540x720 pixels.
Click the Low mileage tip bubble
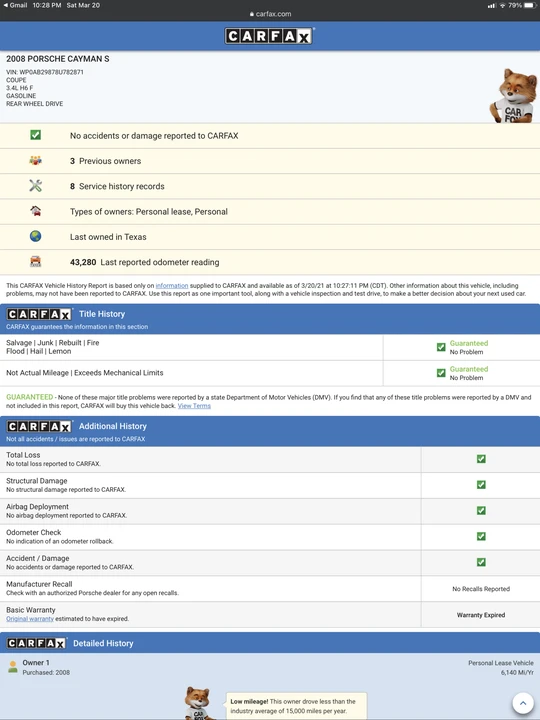pos(296,706)
